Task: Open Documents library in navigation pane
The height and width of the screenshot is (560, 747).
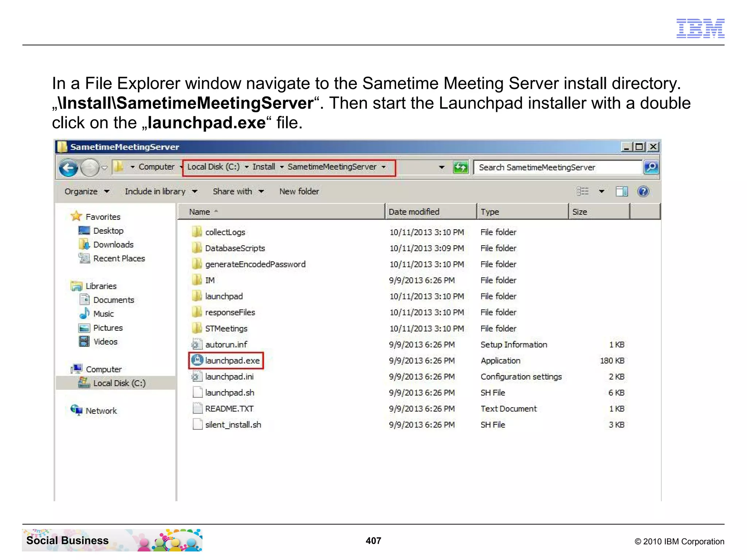Action: coord(113,300)
